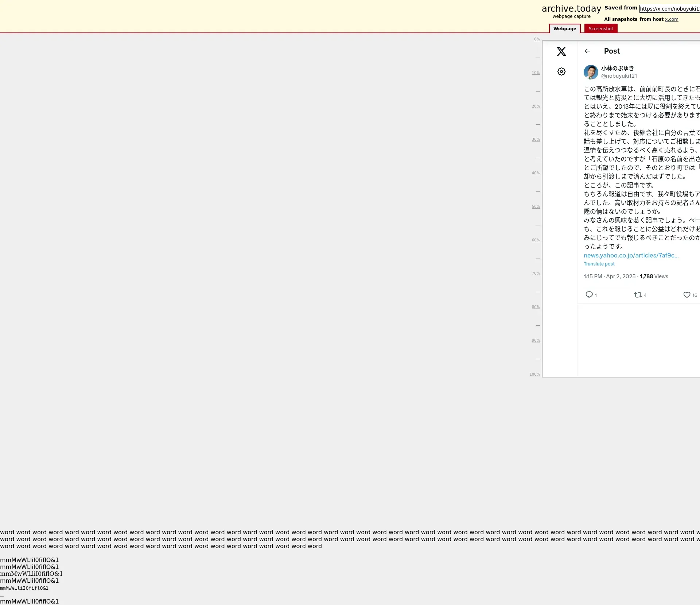
Task: Click the @nobuyuki121 handle
Action: click(619, 76)
